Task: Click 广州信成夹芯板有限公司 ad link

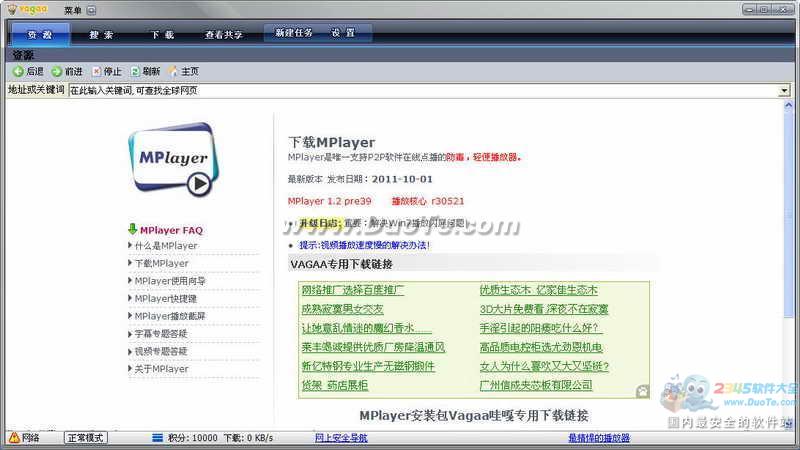Action: pyautogui.click(x=536, y=385)
